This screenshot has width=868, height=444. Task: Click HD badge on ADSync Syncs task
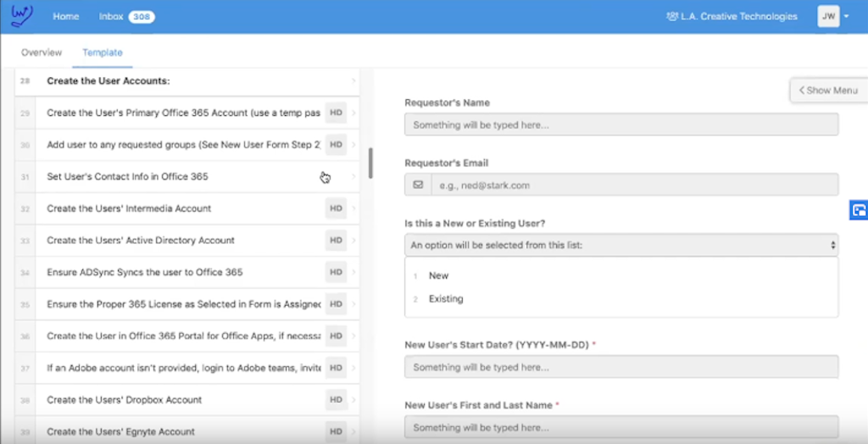tap(336, 272)
